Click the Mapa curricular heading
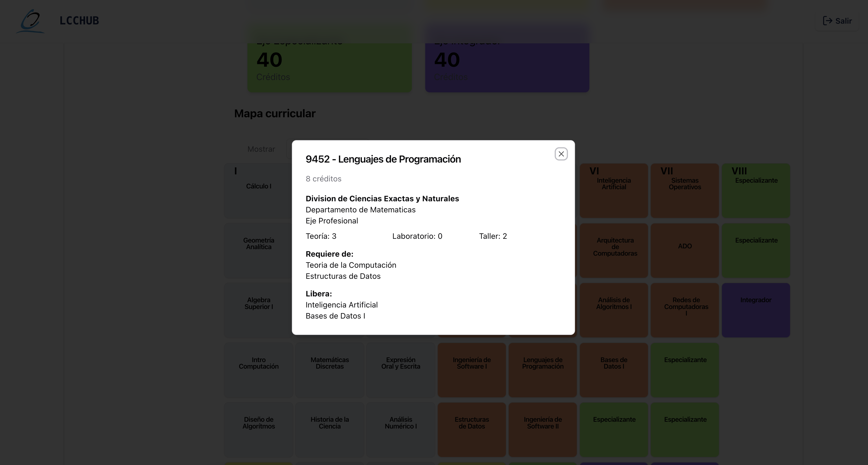This screenshot has height=465, width=868. coord(275,114)
